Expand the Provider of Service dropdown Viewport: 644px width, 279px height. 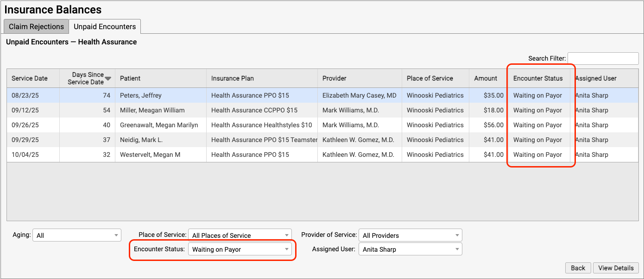(410, 236)
